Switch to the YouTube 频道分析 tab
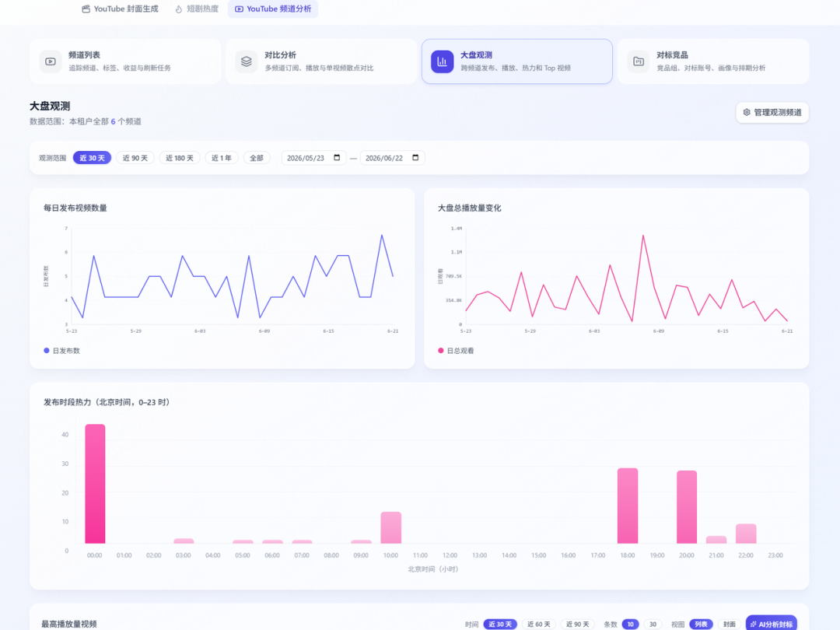 pyautogui.click(x=273, y=9)
